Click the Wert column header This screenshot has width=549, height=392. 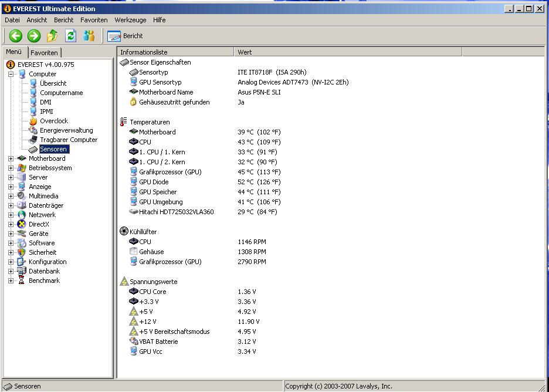[348, 52]
